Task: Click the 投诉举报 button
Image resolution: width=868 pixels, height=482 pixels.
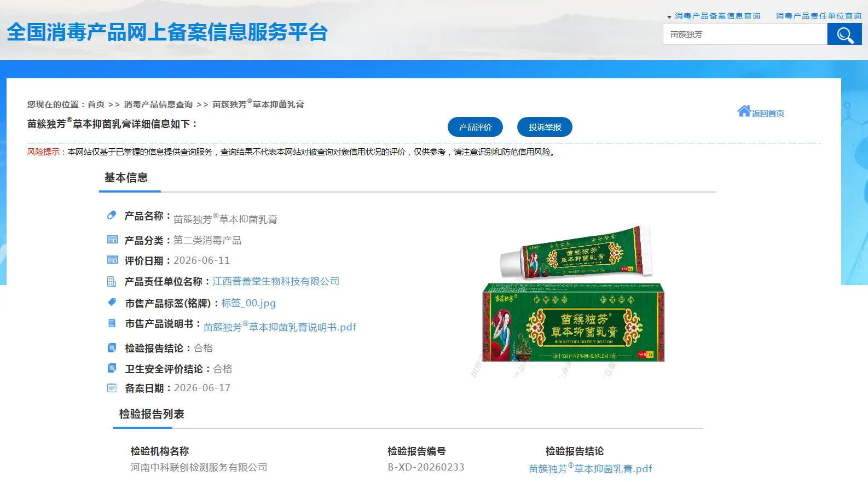Action: 545,127
